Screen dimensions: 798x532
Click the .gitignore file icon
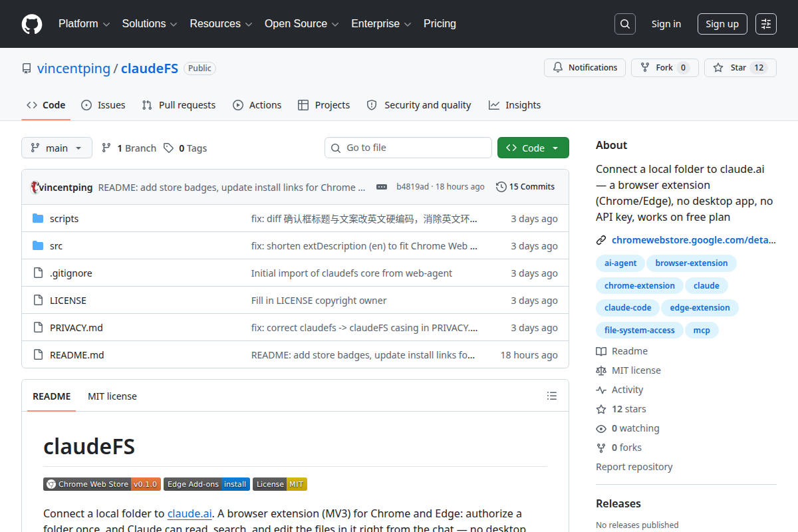click(38, 273)
